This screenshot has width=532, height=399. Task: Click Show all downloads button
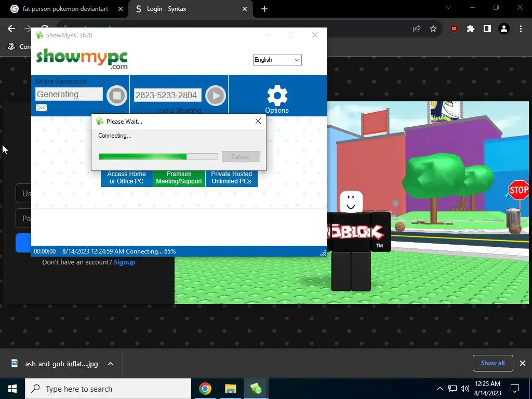pyautogui.click(x=493, y=363)
